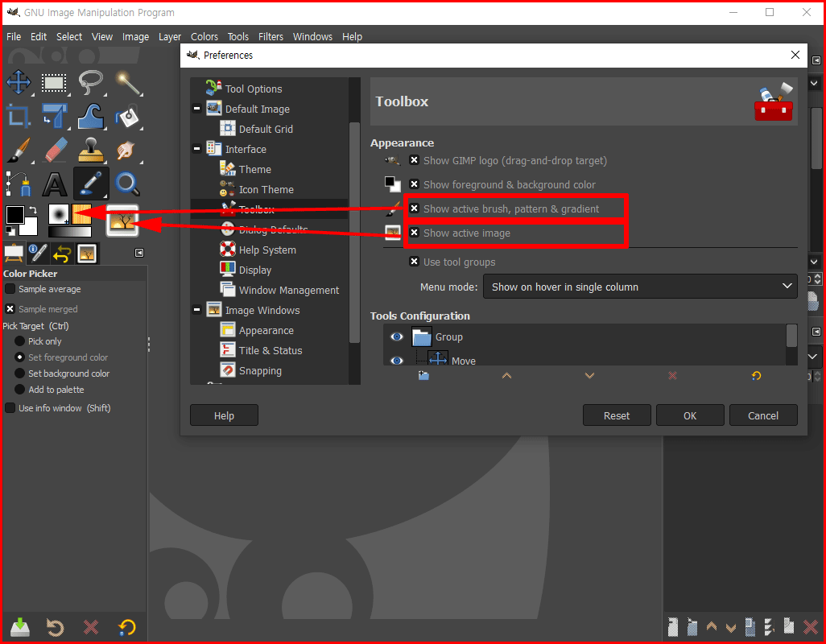Hide the Group row with eye icon
The image size is (826, 644).
pyautogui.click(x=397, y=336)
